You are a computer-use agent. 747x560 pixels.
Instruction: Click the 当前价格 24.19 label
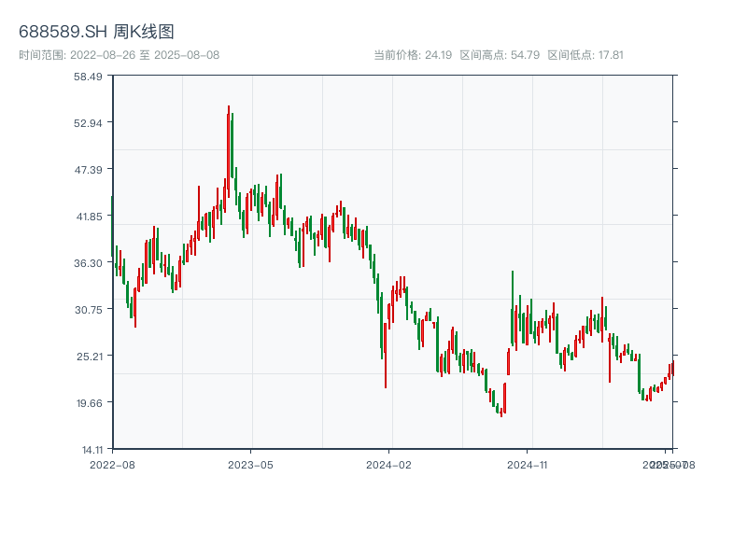[x=412, y=55]
